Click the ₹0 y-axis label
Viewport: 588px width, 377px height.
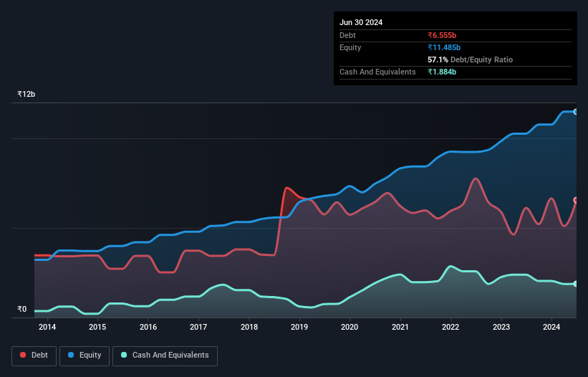22,309
